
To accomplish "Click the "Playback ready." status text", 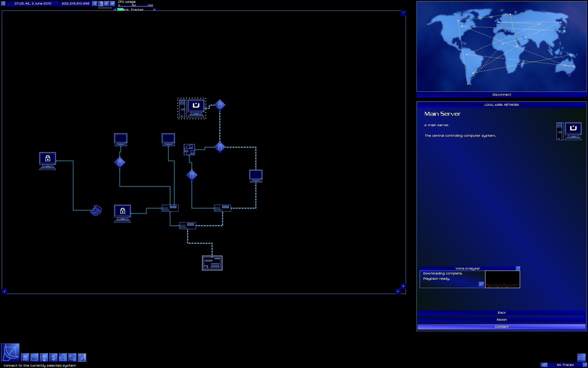I will (436, 279).
